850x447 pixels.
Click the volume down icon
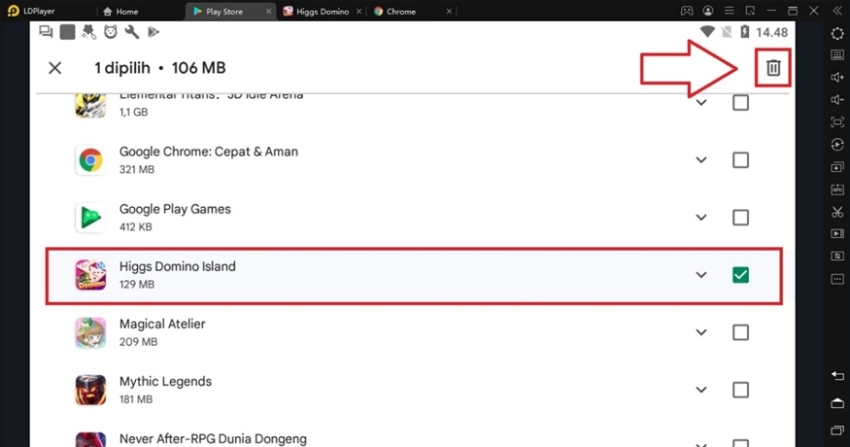(x=837, y=100)
